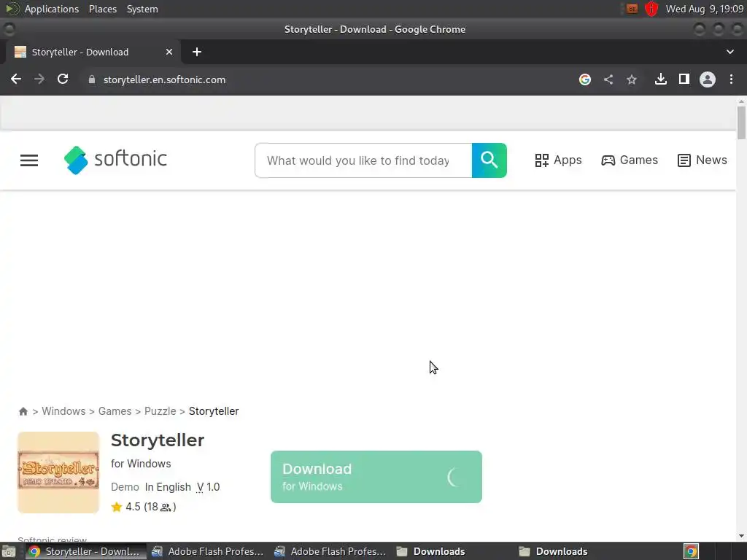The height and width of the screenshot is (560, 747).
Task: Switch to first Downloads folder taskbar item
Action: click(452, 551)
